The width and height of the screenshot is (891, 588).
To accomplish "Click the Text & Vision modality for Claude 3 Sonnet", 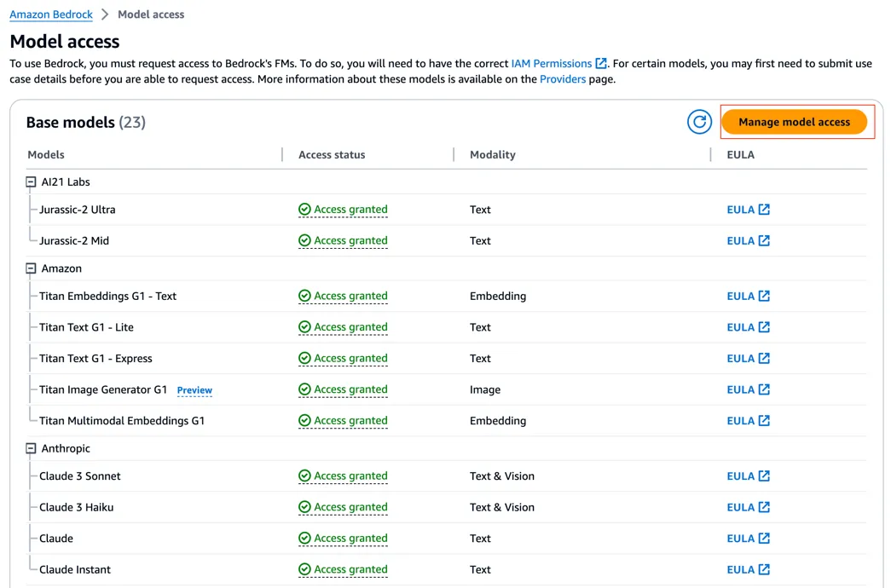I will [x=501, y=476].
